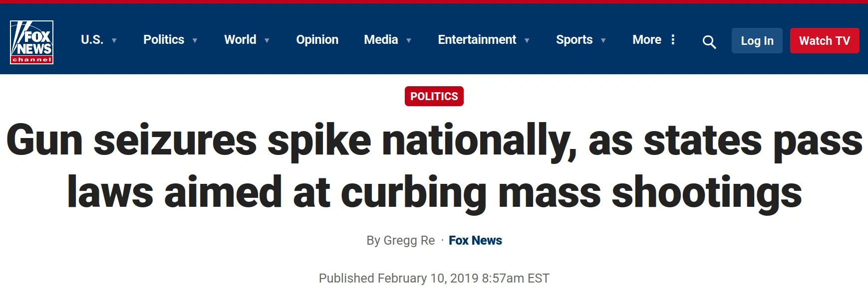Select the Media menu item

click(381, 40)
